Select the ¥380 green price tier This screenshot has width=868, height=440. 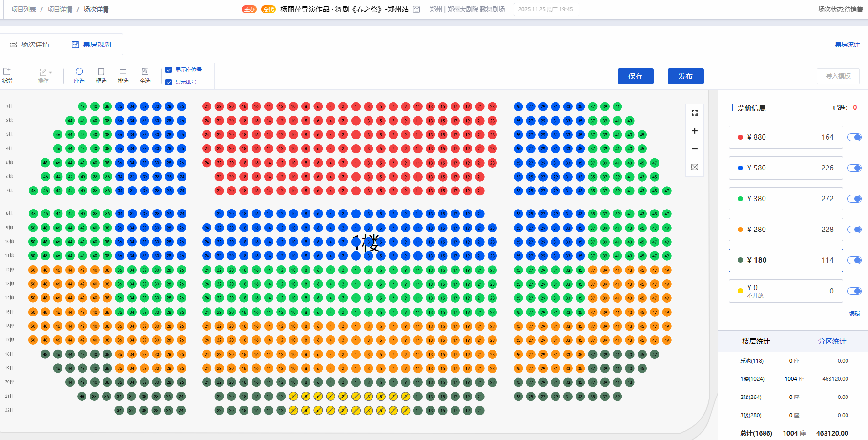(785, 199)
